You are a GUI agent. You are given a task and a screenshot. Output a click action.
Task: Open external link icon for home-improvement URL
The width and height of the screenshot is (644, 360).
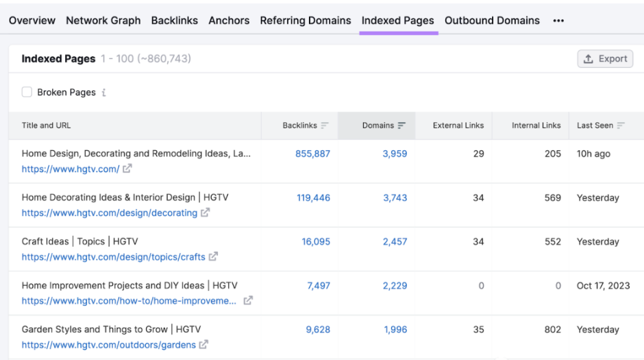[x=247, y=300]
